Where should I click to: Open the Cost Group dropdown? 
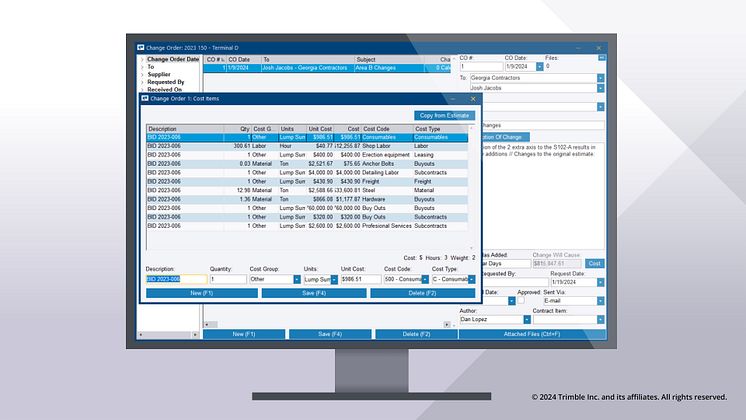296,280
